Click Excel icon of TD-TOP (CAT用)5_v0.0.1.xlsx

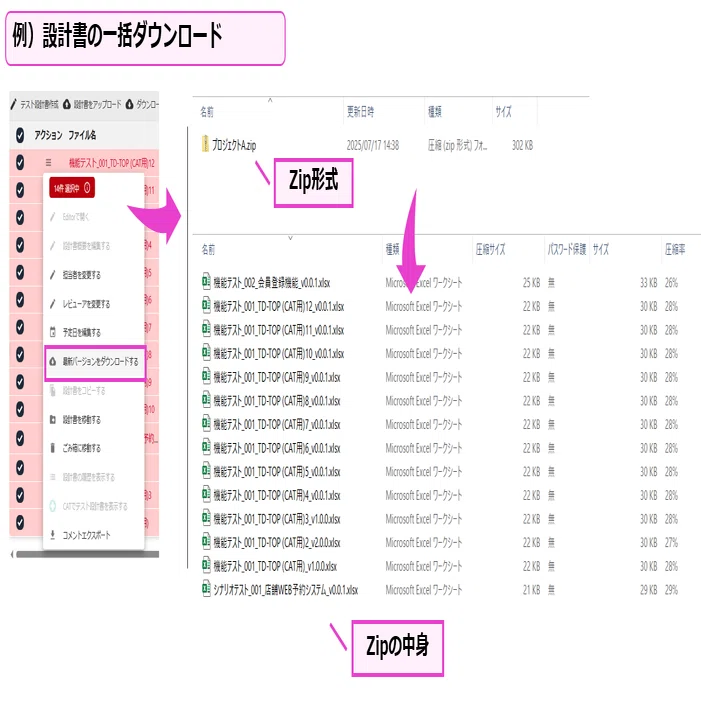206,471
